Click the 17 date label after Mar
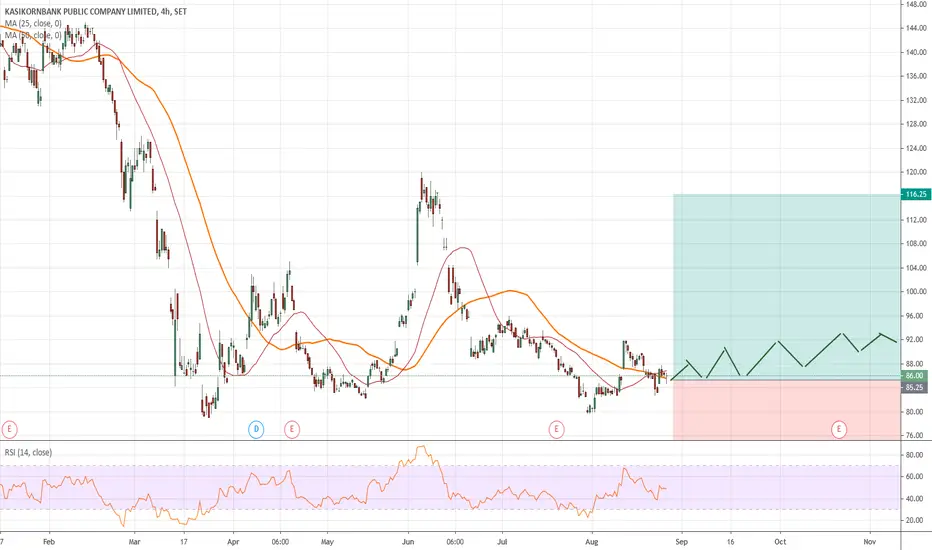The image size is (932, 550). (x=184, y=542)
